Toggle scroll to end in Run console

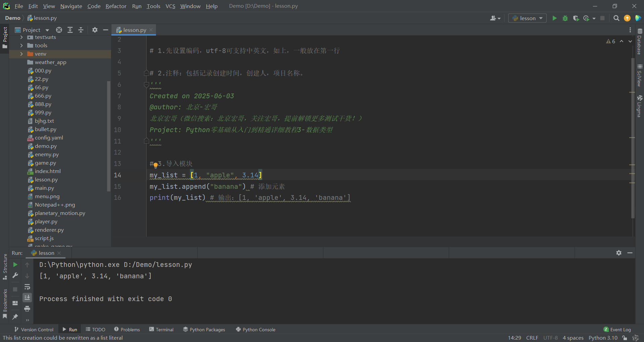[27, 297]
